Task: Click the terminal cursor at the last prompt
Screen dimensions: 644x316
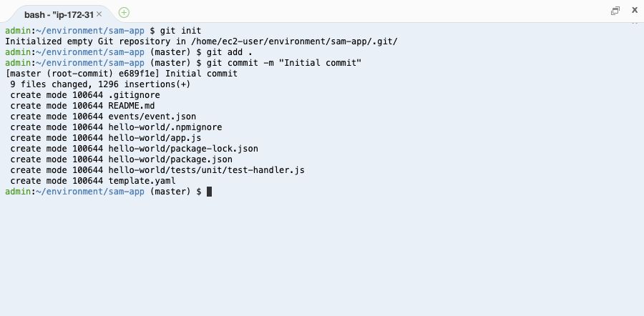Action: coord(209,192)
